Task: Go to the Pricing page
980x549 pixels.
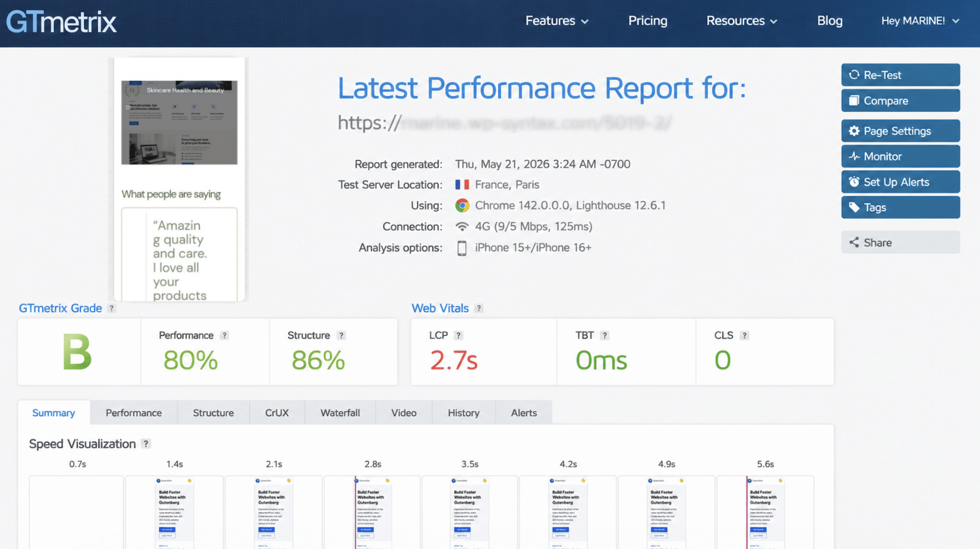Action: coord(647,21)
